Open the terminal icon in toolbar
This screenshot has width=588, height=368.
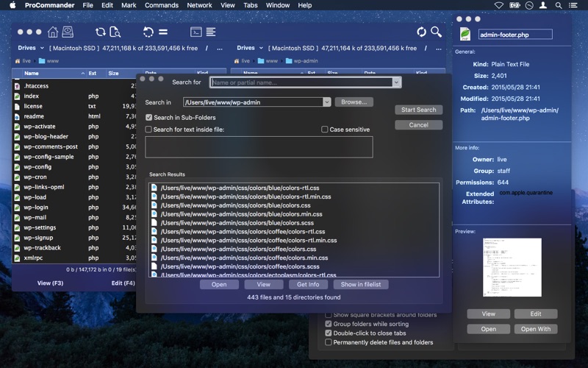(196, 32)
